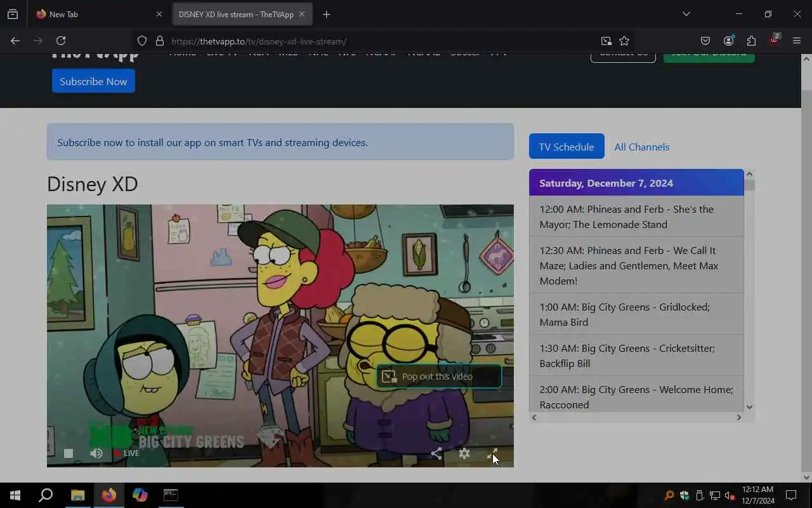Open the Firefox tracking protection shield

pyautogui.click(x=142, y=41)
